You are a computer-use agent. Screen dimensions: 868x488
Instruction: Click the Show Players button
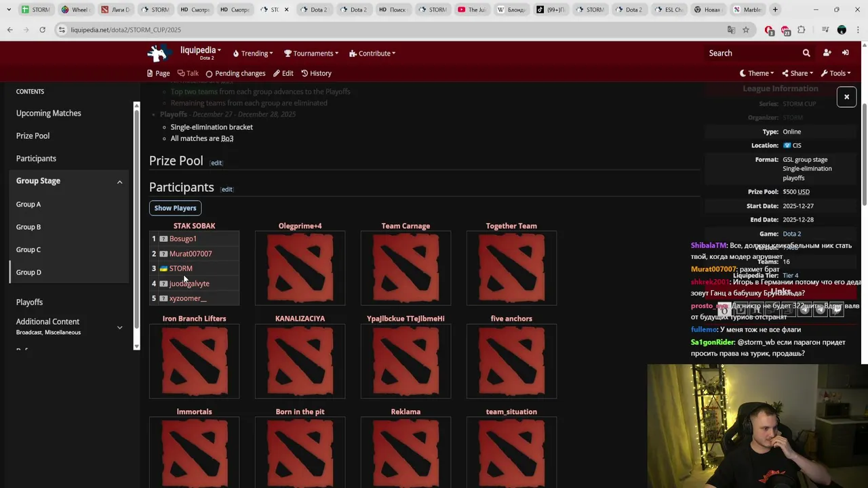point(175,208)
